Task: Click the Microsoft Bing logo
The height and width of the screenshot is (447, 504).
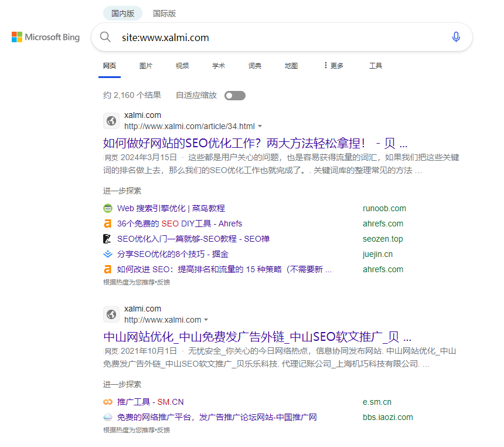Action: tap(46, 37)
